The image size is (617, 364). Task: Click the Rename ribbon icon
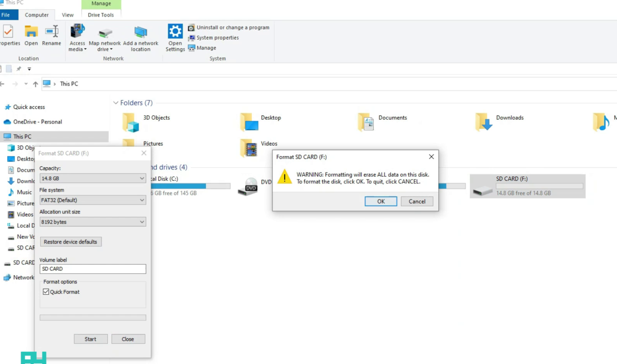(x=52, y=32)
